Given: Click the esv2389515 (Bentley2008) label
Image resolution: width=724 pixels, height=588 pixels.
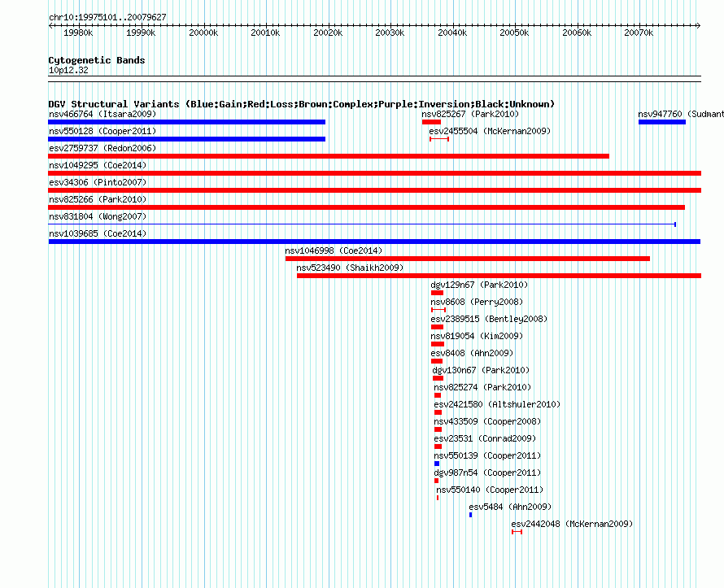Looking at the screenshot, I should click(x=489, y=319).
